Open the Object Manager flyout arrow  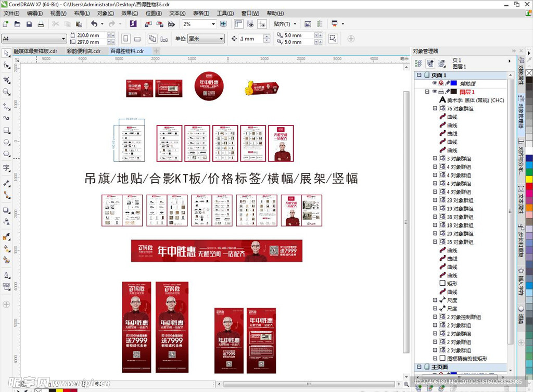[509, 61]
